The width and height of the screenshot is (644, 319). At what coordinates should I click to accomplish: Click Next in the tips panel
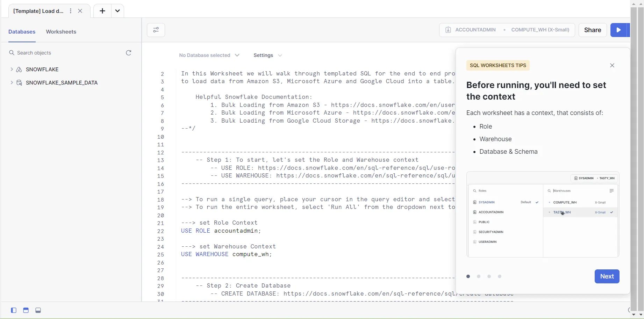pos(607,276)
